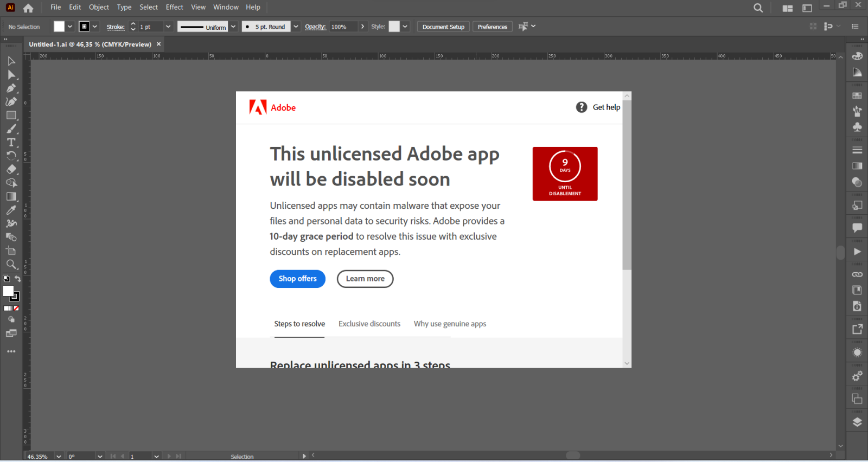Open the search magnifier in title bar
Screen dimensions: 868x462
pyautogui.click(x=758, y=8)
